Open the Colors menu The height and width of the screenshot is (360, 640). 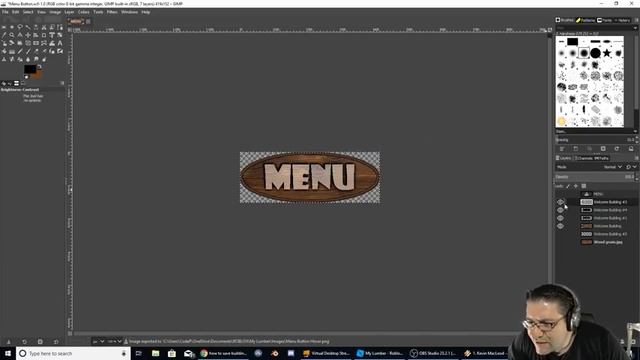(84, 12)
